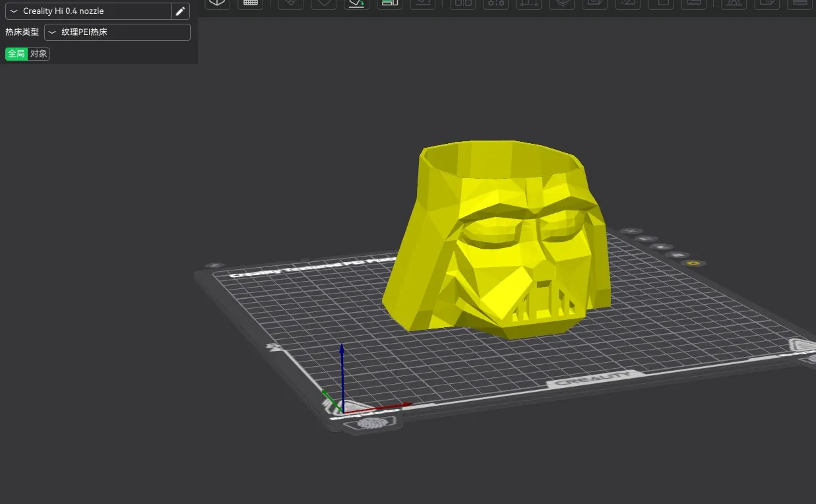Click the grid plate icon in top toolbar
The width and height of the screenshot is (816, 504).
[250, 3]
